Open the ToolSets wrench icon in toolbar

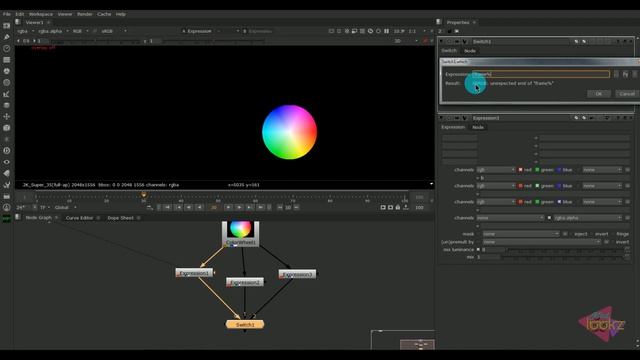[7, 185]
